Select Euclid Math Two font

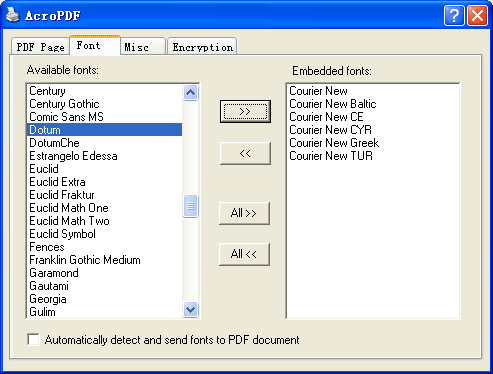click(x=104, y=221)
